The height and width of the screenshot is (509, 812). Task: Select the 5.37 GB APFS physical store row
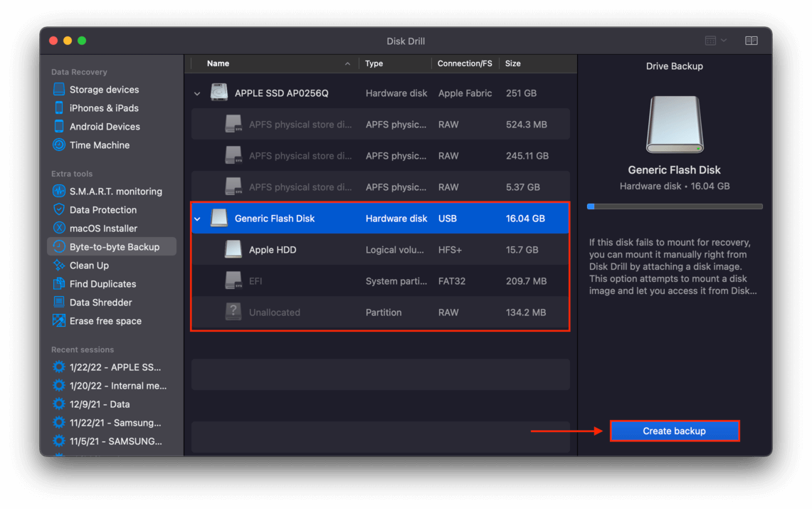pyautogui.click(x=381, y=187)
